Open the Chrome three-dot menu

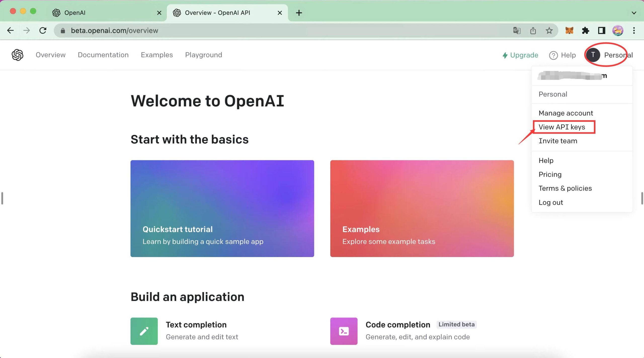click(x=634, y=30)
